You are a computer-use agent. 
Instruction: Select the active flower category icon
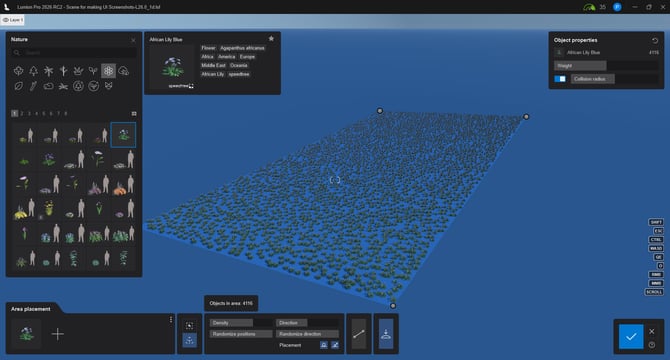pyautogui.click(x=108, y=71)
